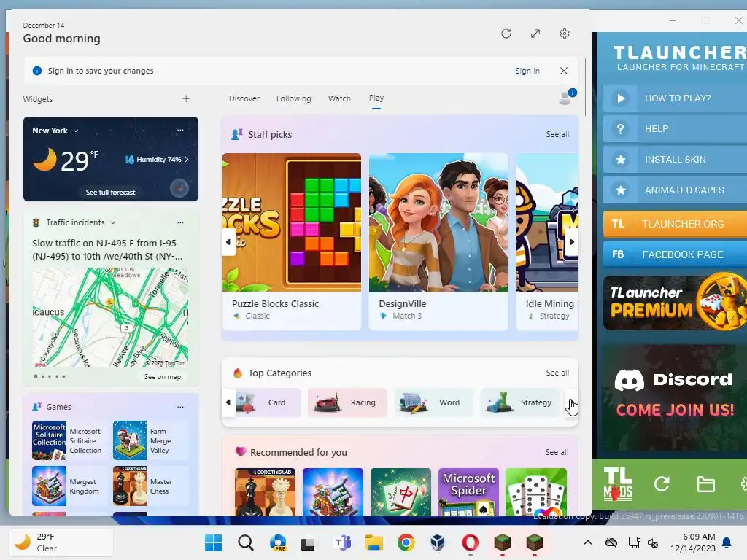Click See full forecast

(x=111, y=192)
